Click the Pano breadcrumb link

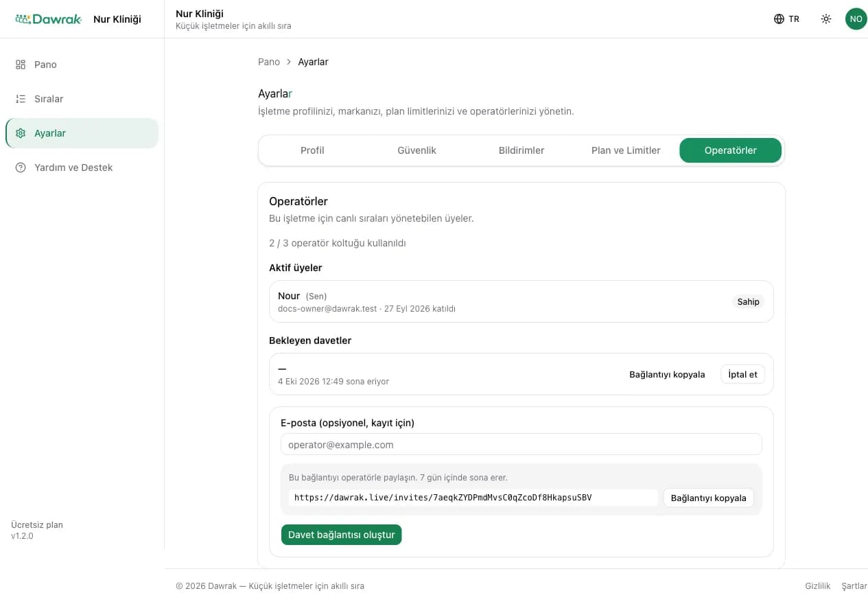tap(269, 62)
